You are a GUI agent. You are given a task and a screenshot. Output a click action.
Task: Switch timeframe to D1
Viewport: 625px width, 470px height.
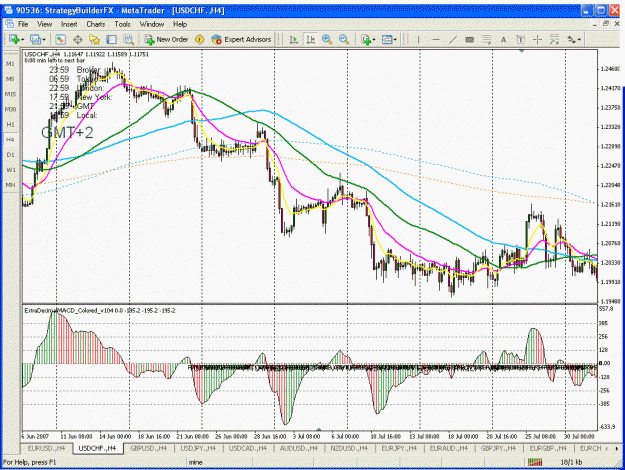point(10,155)
